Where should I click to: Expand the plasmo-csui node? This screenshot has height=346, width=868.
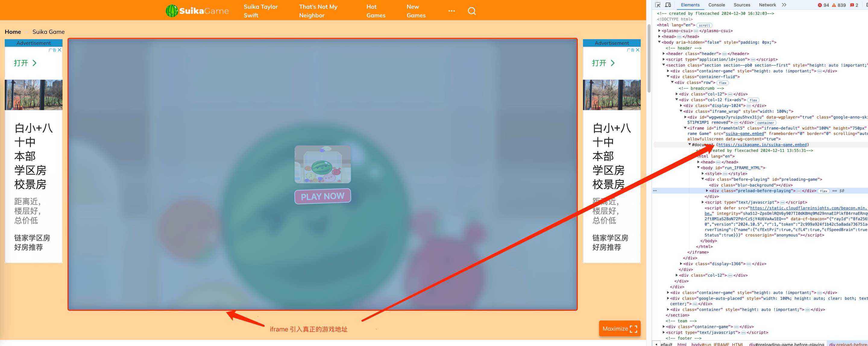pyautogui.click(x=660, y=31)
